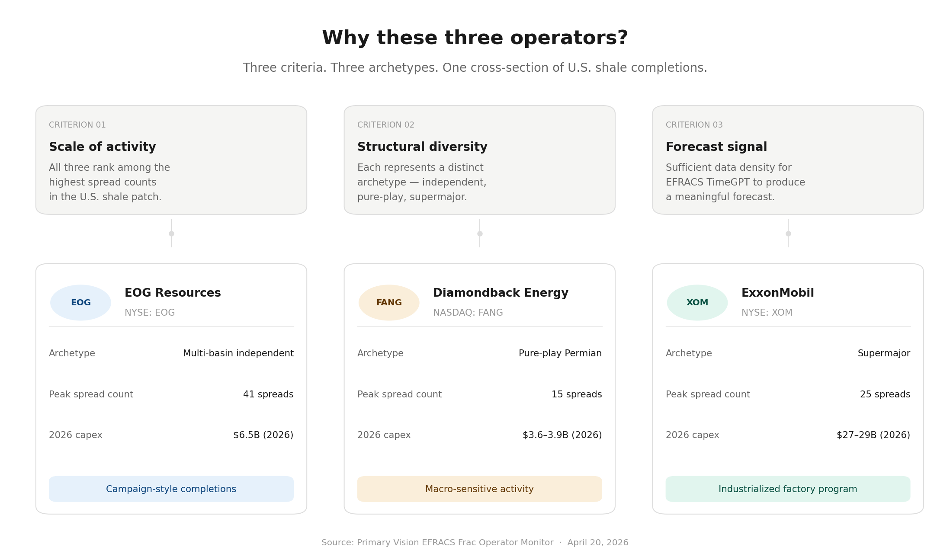
Task: Click the XOM ticker badge
Action: tap(697, 303)
